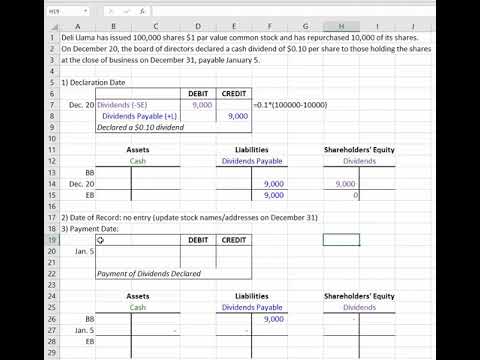Select column B header
Image resolution: width=480 pixels, height=360 pixels.
113,26
